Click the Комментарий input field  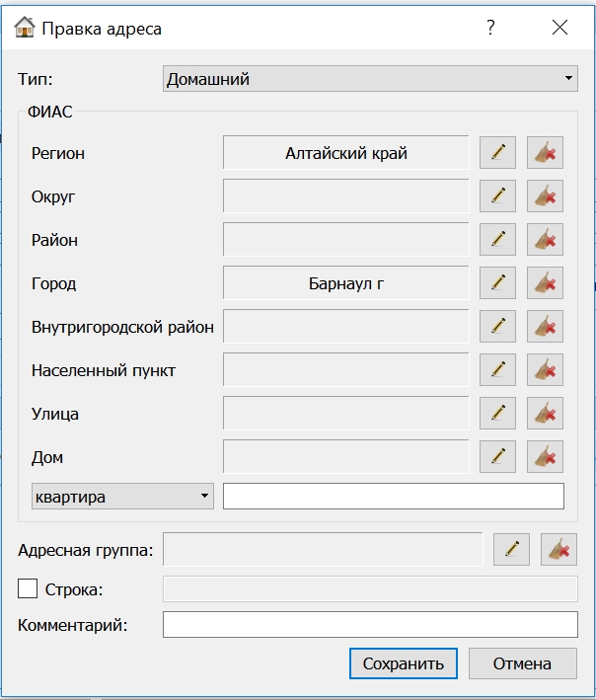coord(370,624)
